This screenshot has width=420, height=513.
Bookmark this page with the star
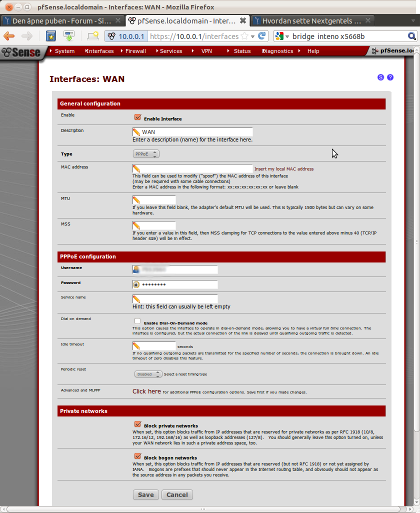click(x=244, y=36)
